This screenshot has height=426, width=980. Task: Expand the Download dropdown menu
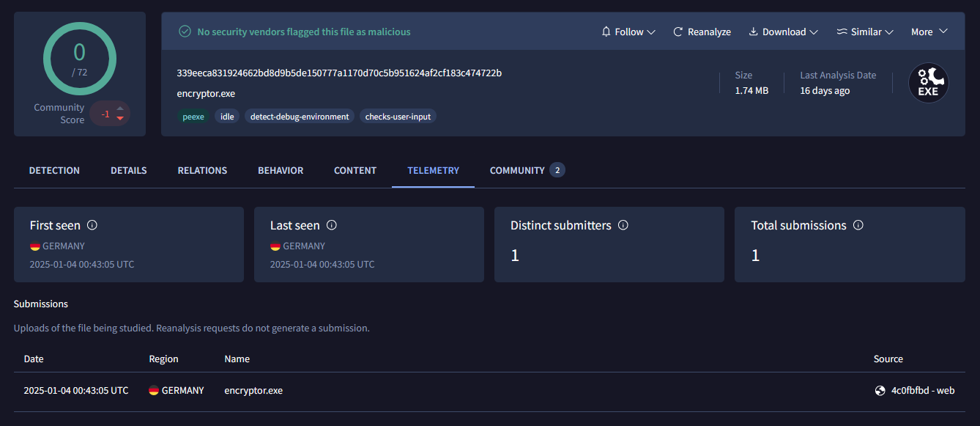pos(783,32)
